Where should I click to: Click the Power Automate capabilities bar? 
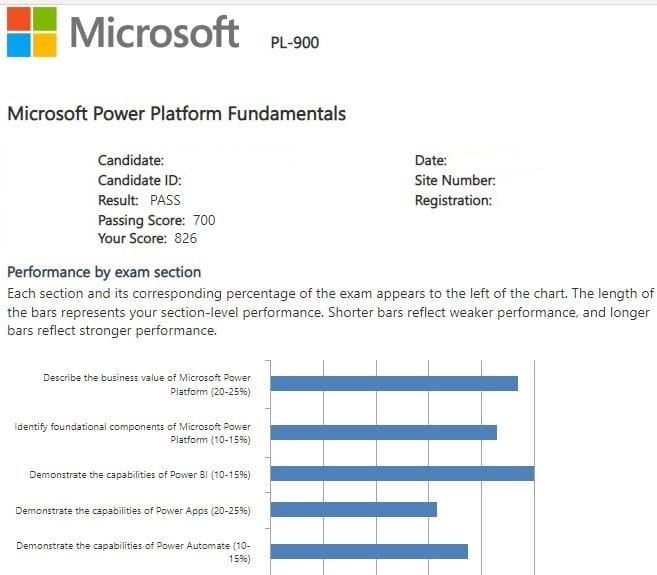(369, 551)
